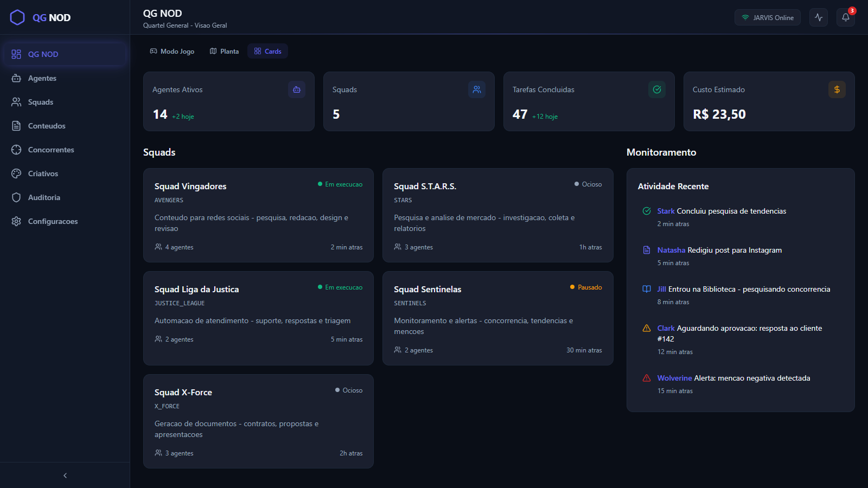
Task: Click the Natasha agent name link
Action: point(671,250)
